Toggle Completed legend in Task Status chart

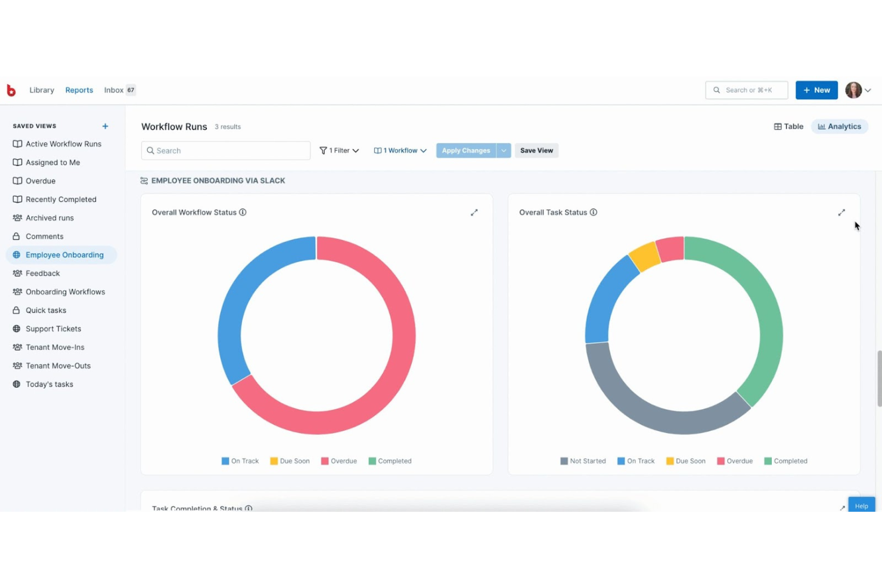[x=785, y=461]
